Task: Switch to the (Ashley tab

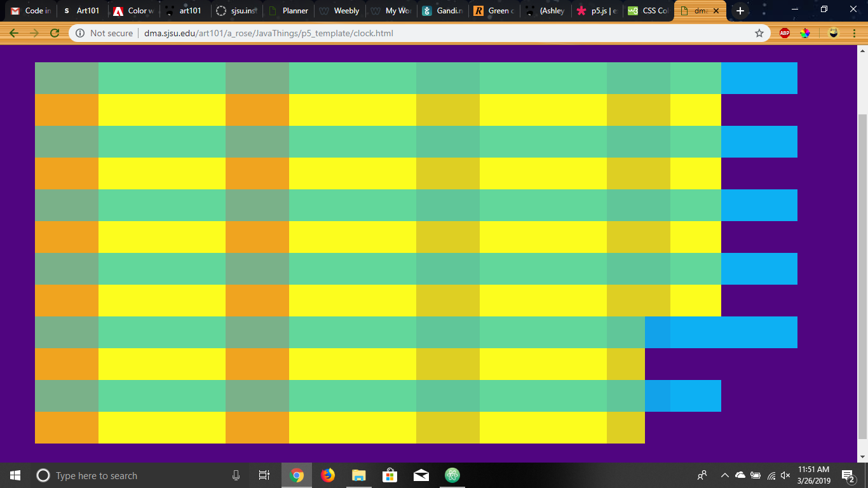Action: 545,11
